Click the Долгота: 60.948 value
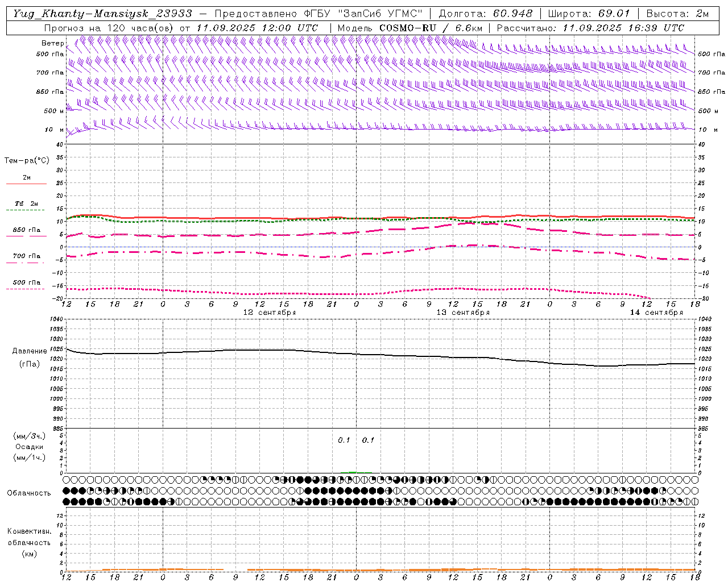 coord(486,14)
